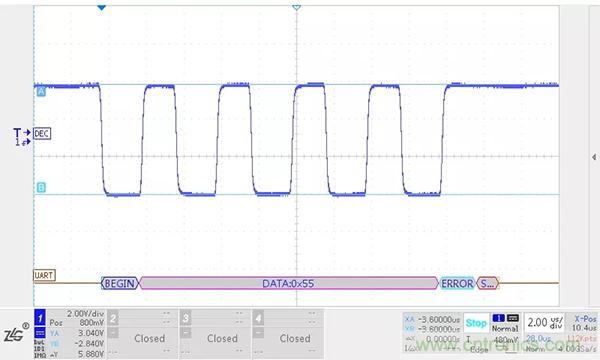Image resolution: width=600 pixels, height=360 pixels.
Task: Select cursor A horizontal line label
Action: click(x=41, y=92)
